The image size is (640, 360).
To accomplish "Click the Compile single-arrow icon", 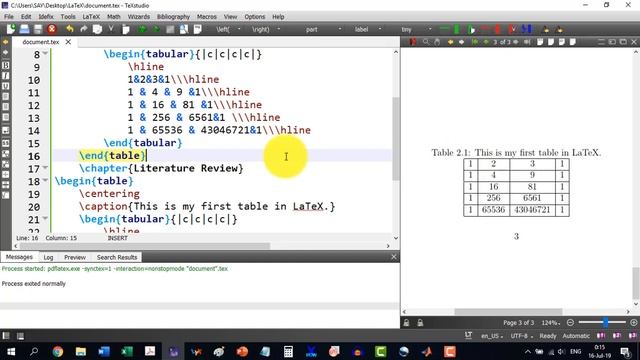I will coord(156,29).
